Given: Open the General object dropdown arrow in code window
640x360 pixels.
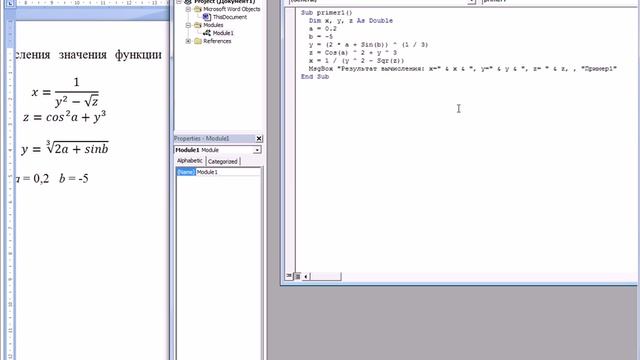Looking at the screenshot, I should pos(471,2).
